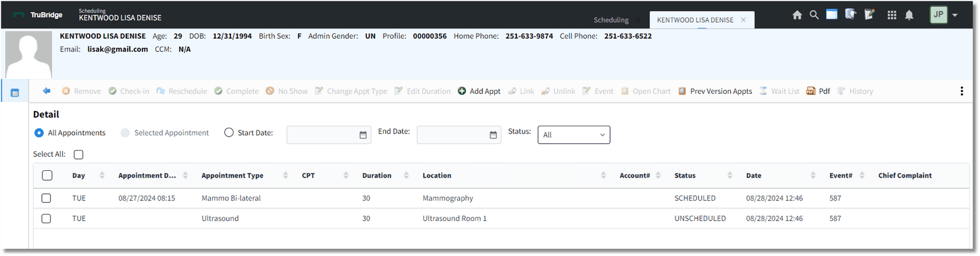Tick the Select All checkbox
The image size is (980, 256).
pyautogui.click(x=78, y=155)
